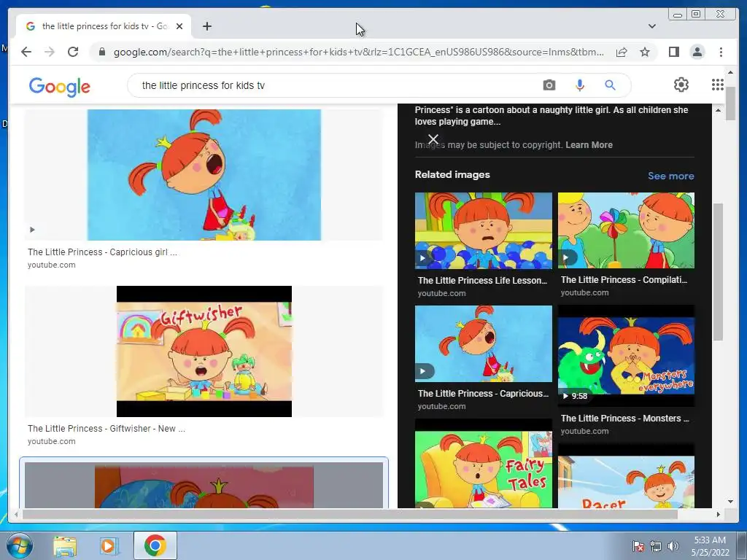Launch Windows Media Player from taskbar

click(x=109, y=545)
